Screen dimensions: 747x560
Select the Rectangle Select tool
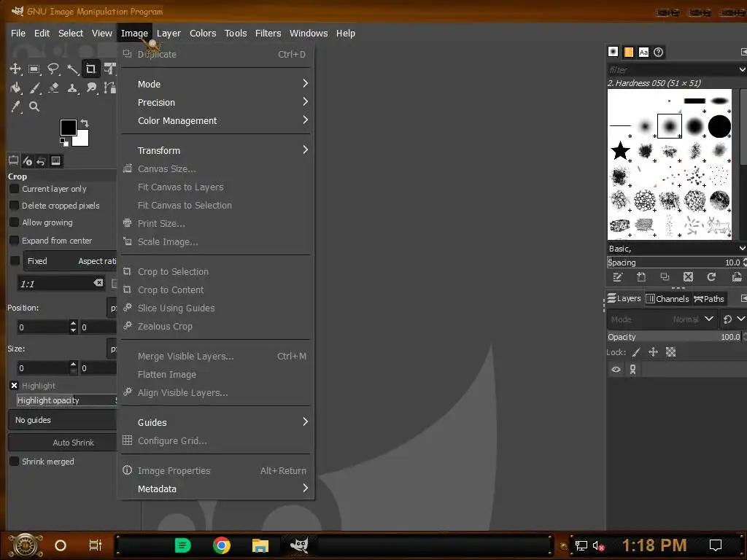click(34, 69)
